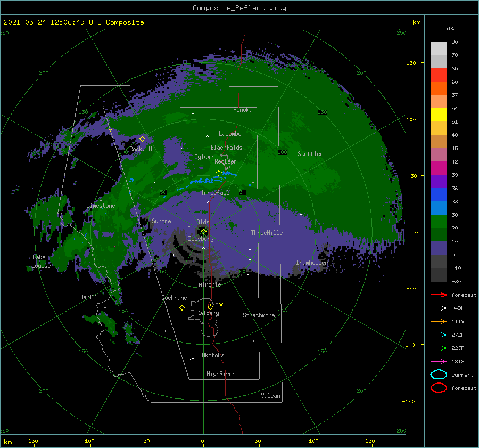Screen dimensions: 479x448
Task: Click the magenta dBZ color swatch
Action: 439,168
